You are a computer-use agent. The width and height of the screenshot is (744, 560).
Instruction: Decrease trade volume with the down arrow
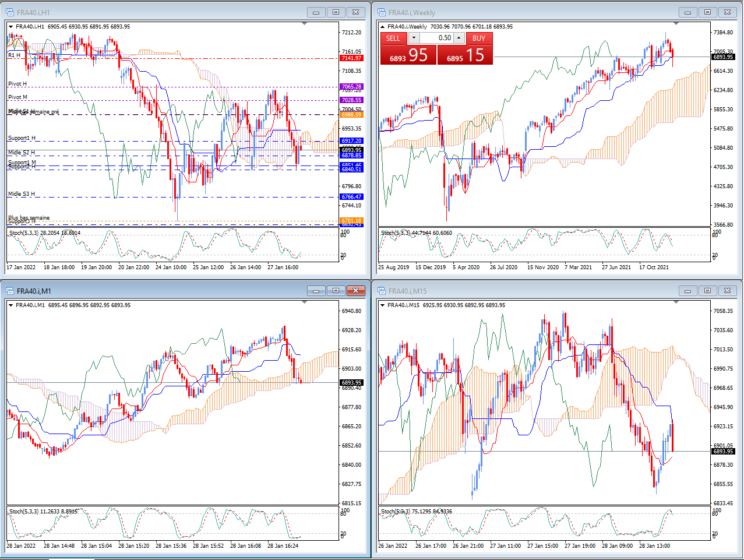point(414,38)
